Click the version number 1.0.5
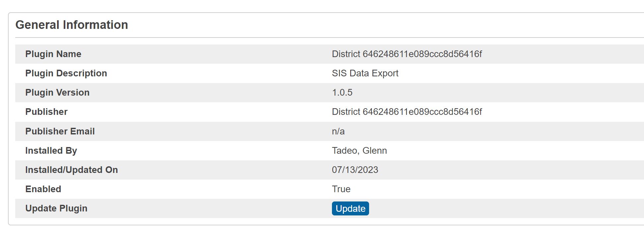This screenshot has height=235, width=644. pyautogui.click(x=342, y=92)
